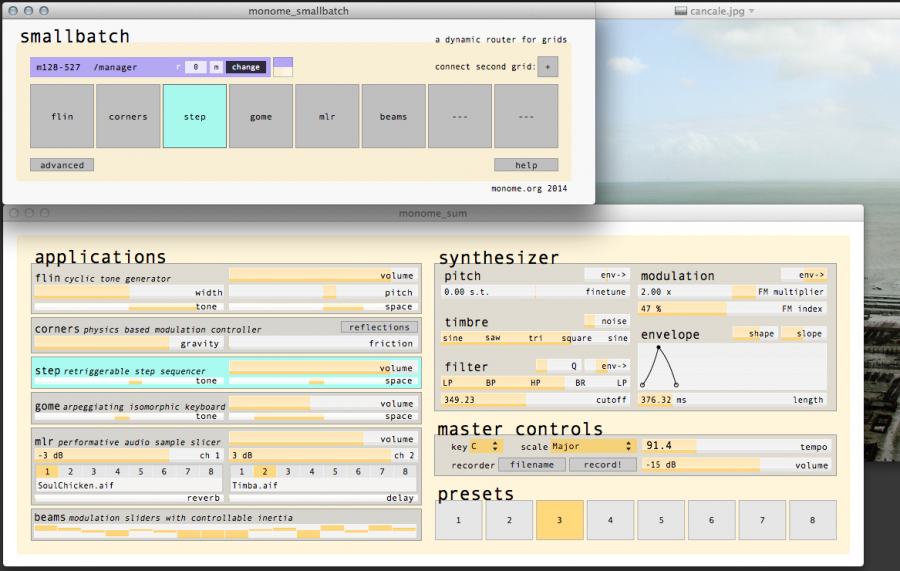
Task: Adjust flin volume slider
Action: pyautogui.click(x=323, y=275)
